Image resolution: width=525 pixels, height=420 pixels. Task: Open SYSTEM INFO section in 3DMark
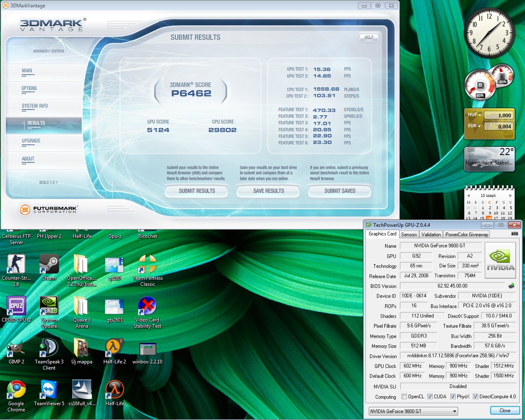[x=44, y=107]
